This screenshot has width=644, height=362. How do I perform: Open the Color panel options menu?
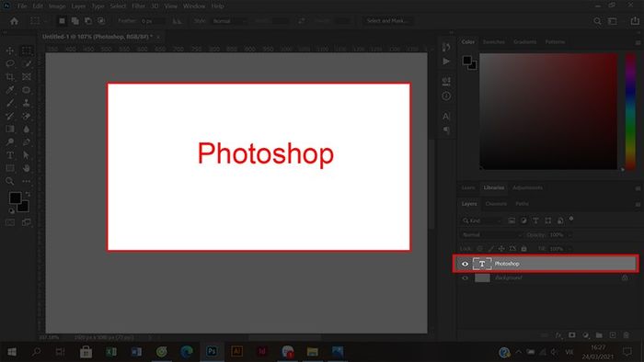(638, 42)
